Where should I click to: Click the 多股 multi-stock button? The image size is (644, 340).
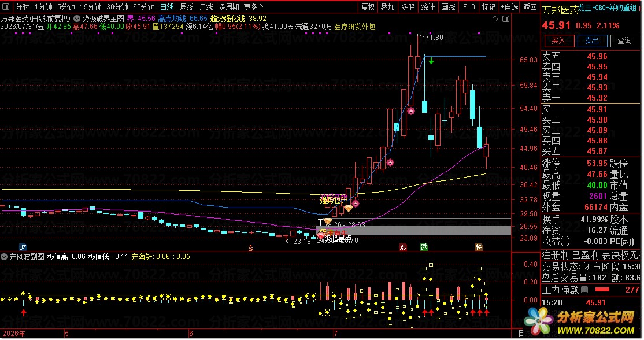tap(408, 7)
